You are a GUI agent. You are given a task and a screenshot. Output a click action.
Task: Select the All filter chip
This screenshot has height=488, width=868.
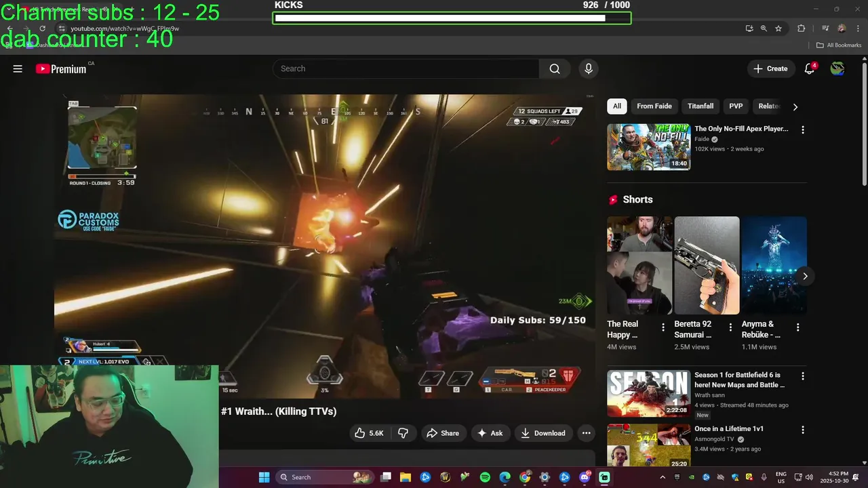(617, 106)
